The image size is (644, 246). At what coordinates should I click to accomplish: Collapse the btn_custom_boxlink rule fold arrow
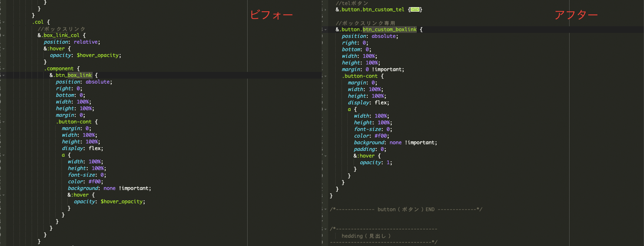coord(326,30)
